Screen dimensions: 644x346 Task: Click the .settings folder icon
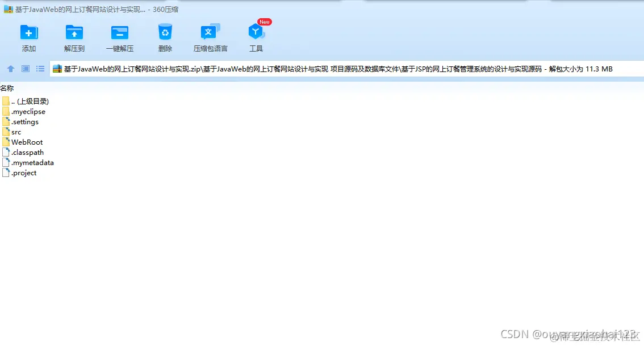(6, 122)
